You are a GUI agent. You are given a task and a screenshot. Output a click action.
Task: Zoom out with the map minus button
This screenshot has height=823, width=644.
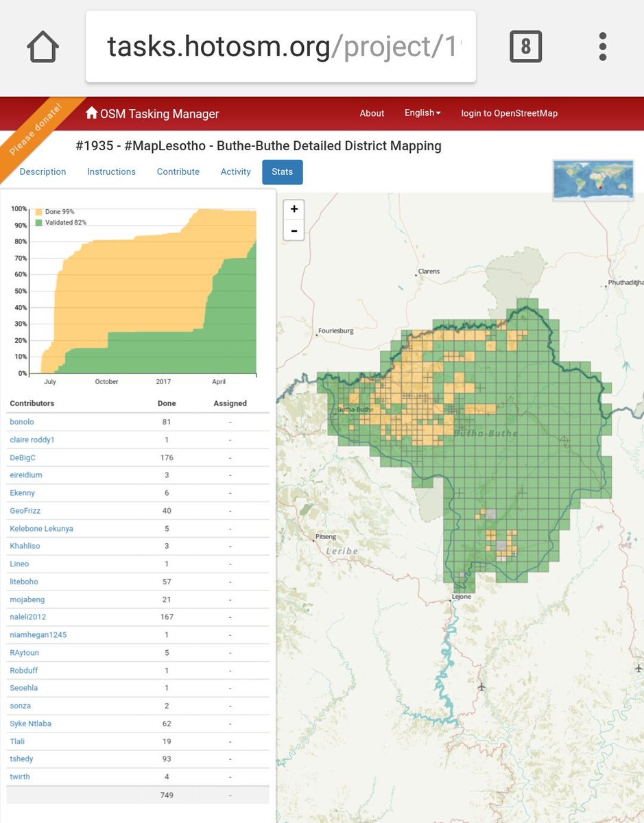point(294,230)
